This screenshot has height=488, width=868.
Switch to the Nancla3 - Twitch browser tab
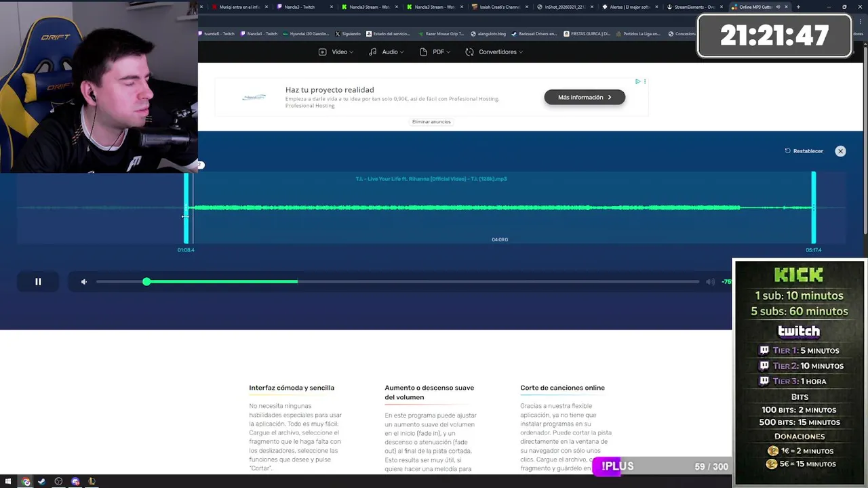click(304, 7)
